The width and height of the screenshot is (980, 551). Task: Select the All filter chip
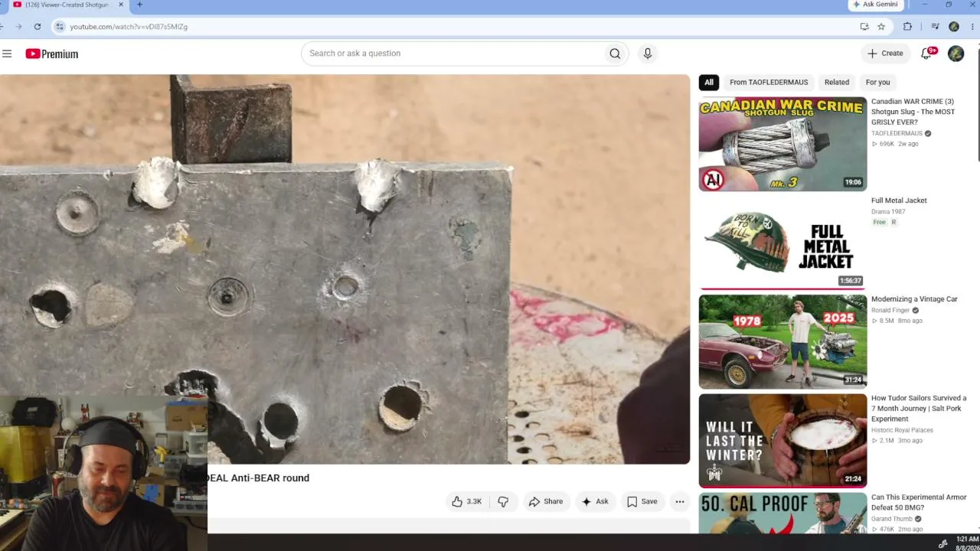(x=709, y=83)
